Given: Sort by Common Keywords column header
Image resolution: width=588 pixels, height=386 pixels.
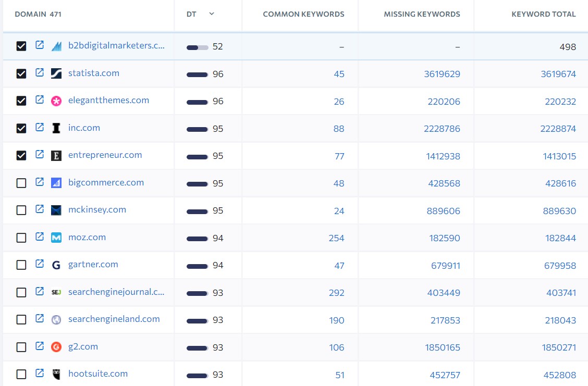Looking at the screenshot, I should pos(303,14).
